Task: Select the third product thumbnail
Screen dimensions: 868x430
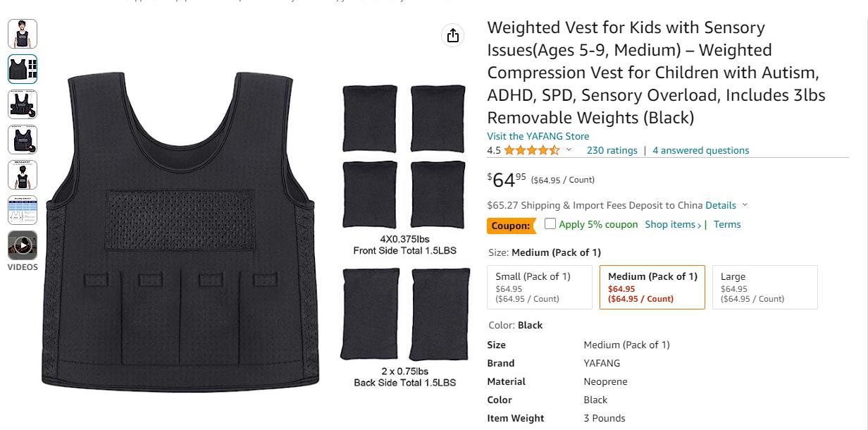Action: coord(23,104)
